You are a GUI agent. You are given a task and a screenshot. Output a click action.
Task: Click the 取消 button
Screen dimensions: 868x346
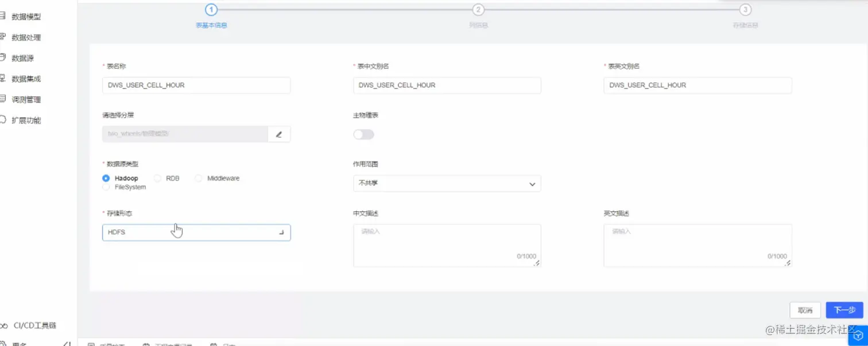click(x=805, y=310)
